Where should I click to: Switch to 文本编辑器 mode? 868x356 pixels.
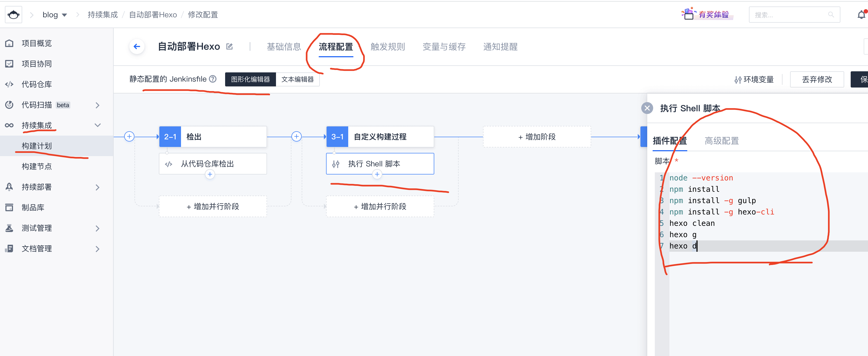298,79
